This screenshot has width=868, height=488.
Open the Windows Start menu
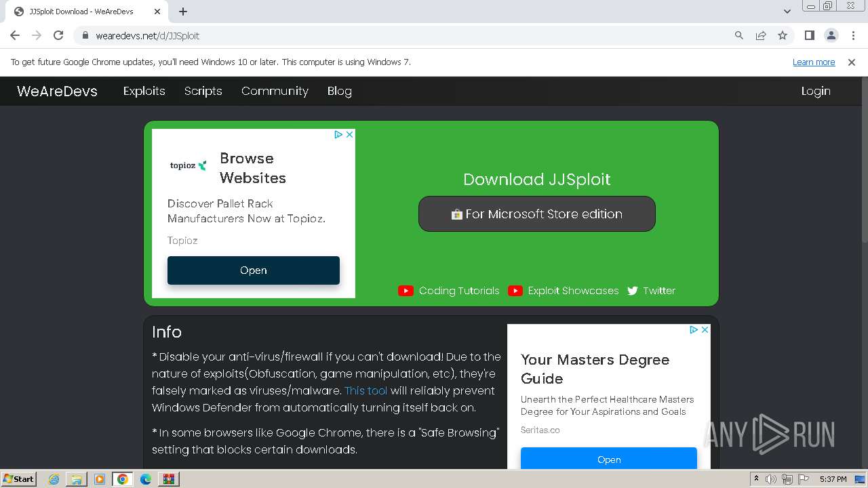(19, 479)
